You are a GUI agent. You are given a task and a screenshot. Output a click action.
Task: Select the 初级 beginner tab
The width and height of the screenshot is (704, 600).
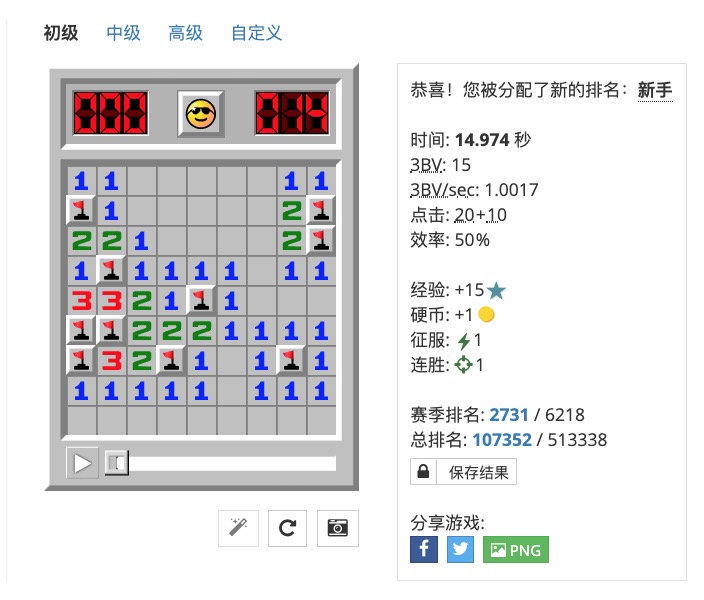click(x=61, y=33)
